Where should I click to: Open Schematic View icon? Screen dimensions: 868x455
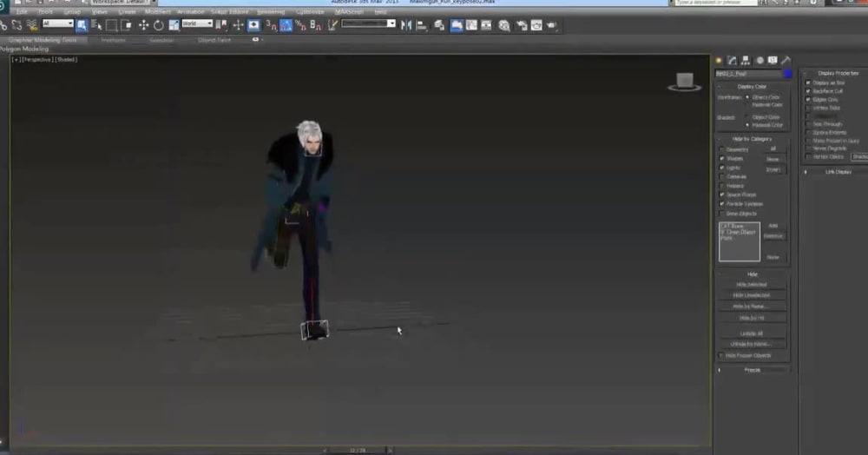click(x=486, y=25)
